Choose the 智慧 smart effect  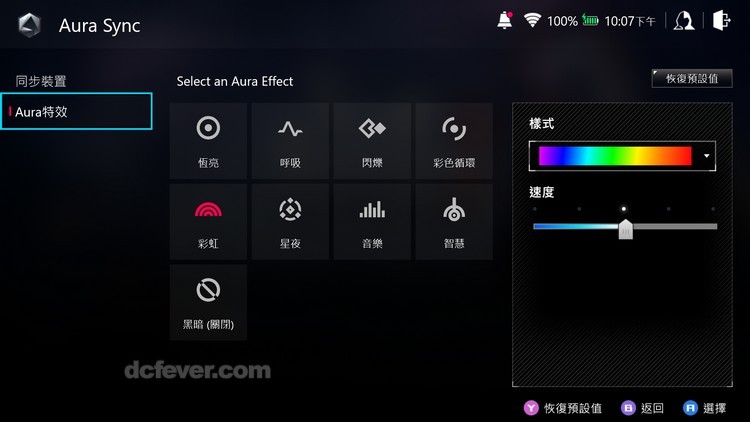454,222
